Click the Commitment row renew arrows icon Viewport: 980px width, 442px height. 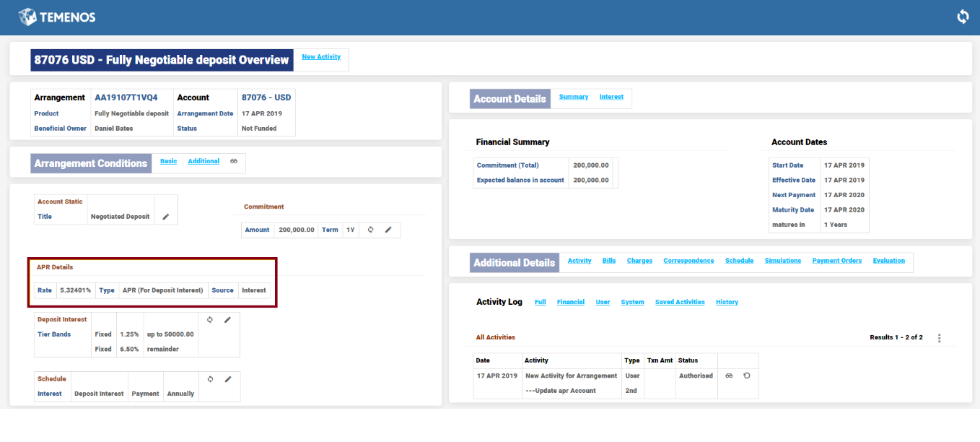click(370, 230)
